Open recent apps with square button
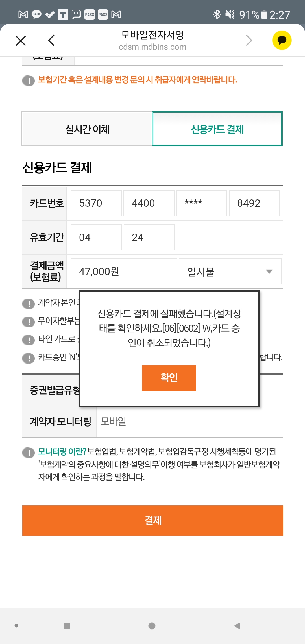Viewport: 305px width, 644px height. (67, 626)
